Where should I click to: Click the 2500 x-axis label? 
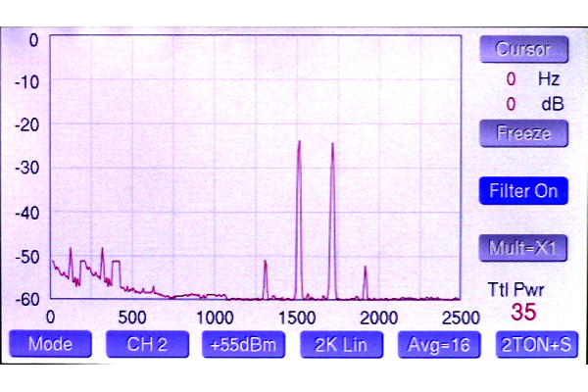[x=461, y=318]
